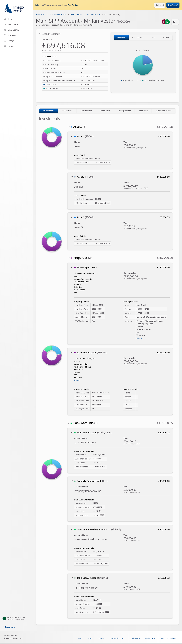Viewport: 182px width, 644px height.
Task: Click the Home icon in the sidebar
Action: [5, 19]
